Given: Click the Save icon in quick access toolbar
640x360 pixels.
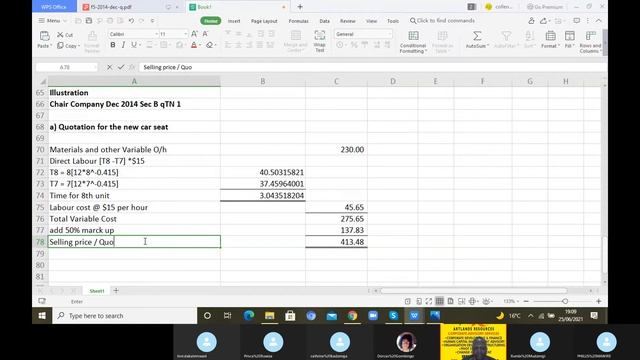Looking at the screenshot, I should [x=89, y=20].
